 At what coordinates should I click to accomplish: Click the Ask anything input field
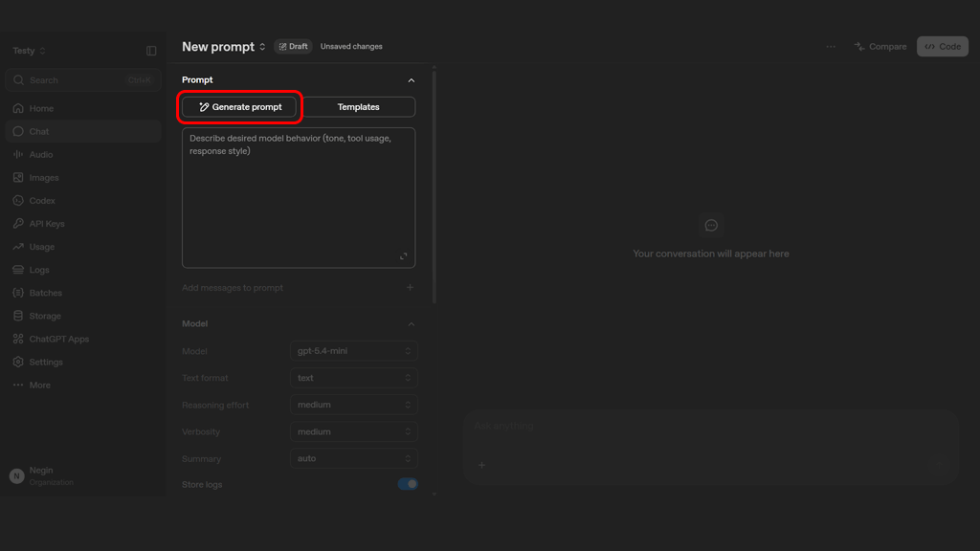point(711,426)
